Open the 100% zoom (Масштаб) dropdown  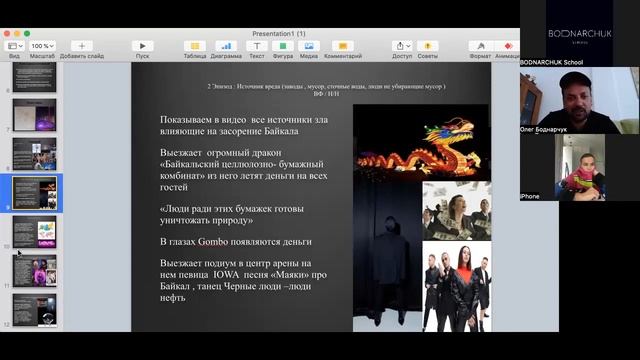(42, 46)
